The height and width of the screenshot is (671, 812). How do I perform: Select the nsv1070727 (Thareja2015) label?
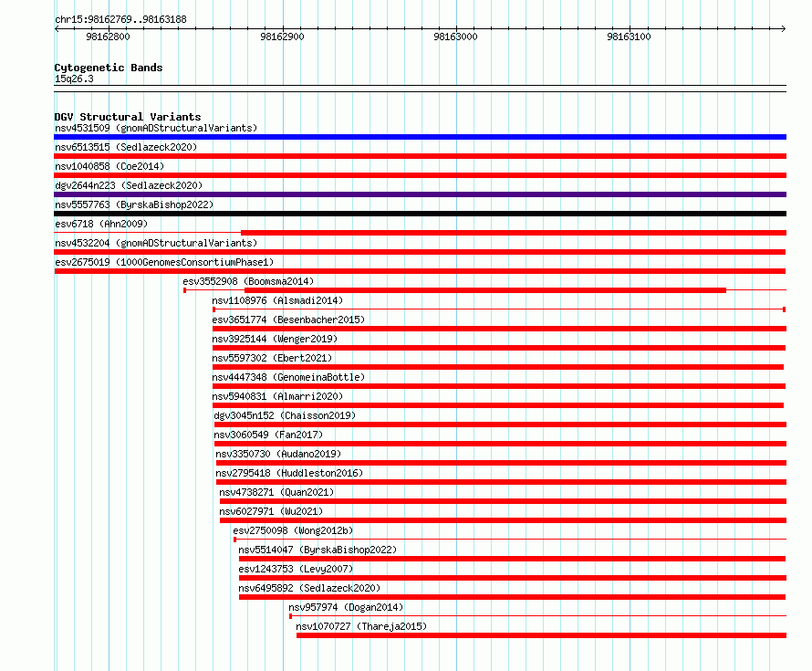point(361,626)
